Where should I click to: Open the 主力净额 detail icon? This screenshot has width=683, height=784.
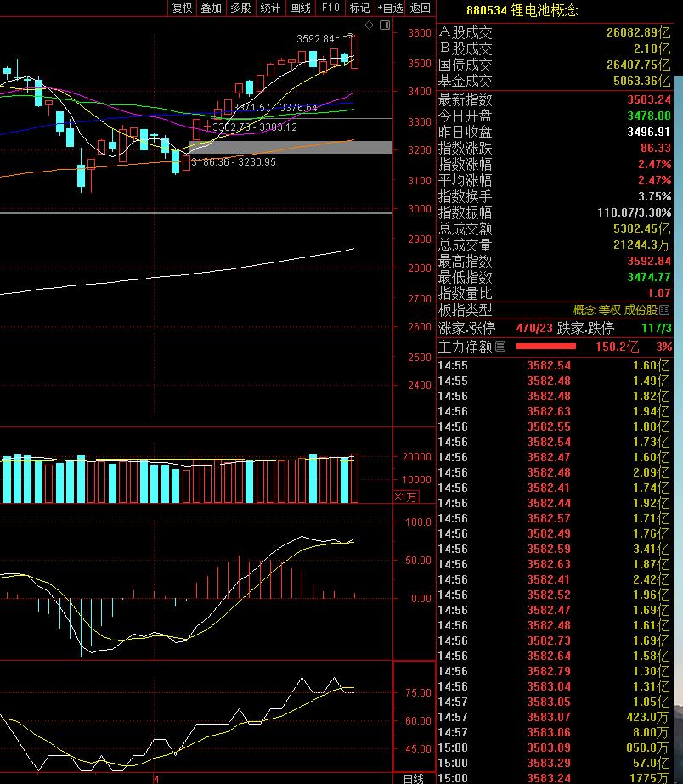coord(500,346)
